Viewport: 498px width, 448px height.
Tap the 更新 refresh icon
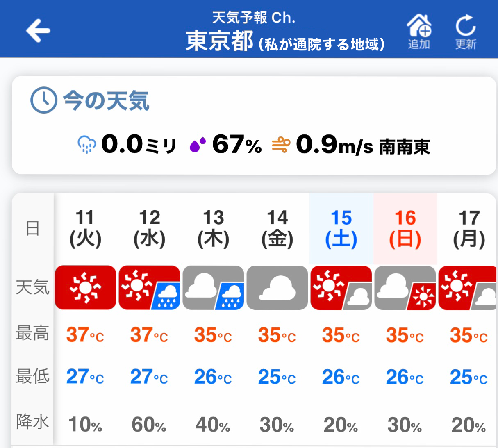466,25
